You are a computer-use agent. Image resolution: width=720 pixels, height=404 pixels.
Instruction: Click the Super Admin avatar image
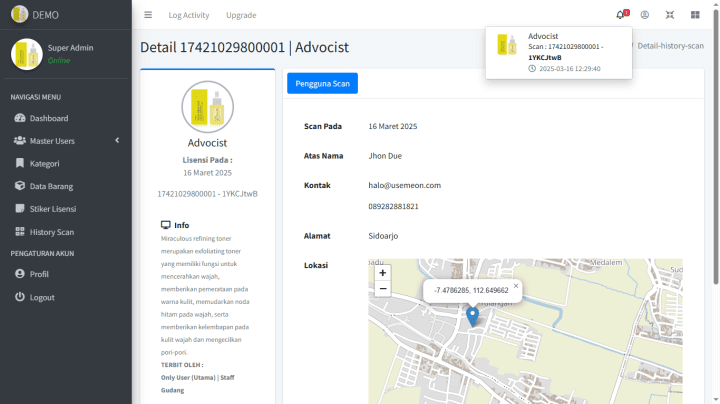click(x=27, y=54)
